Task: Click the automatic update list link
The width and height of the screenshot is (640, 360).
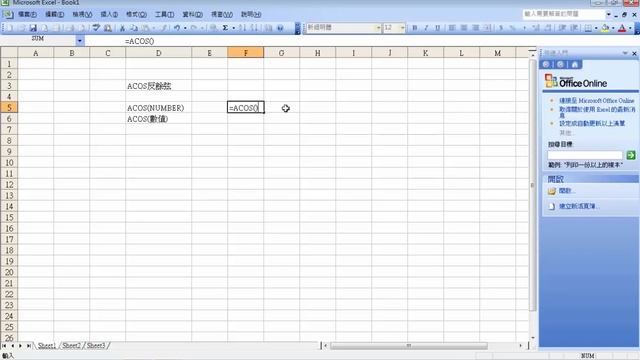Action: pos(592,123)
